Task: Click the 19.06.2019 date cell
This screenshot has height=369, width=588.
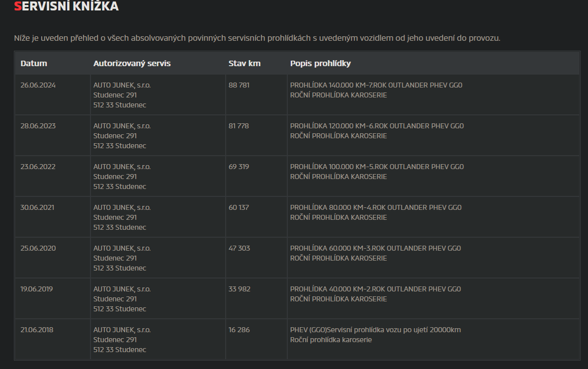Action: click(37, 289)
